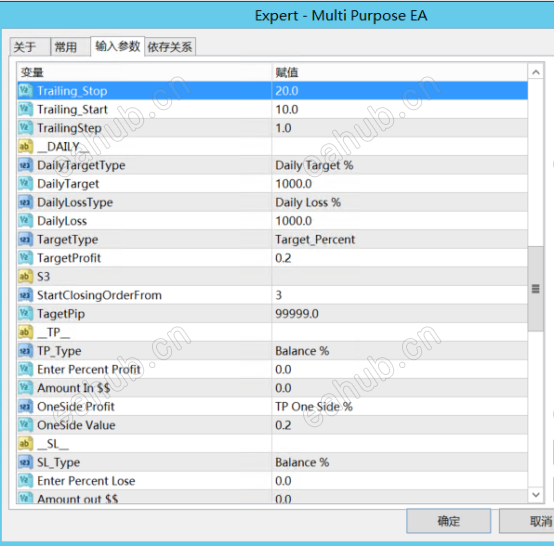The height and width of the screenshot is (547, 554).
Task: Click the integer icon beside DailyTargetType
Action: click(x=25, y=165)
